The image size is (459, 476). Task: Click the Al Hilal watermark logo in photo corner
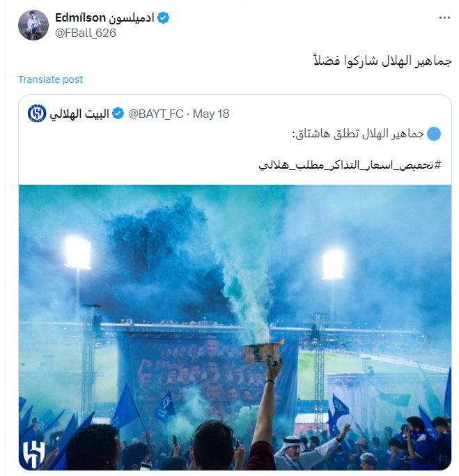coord(35,454)
